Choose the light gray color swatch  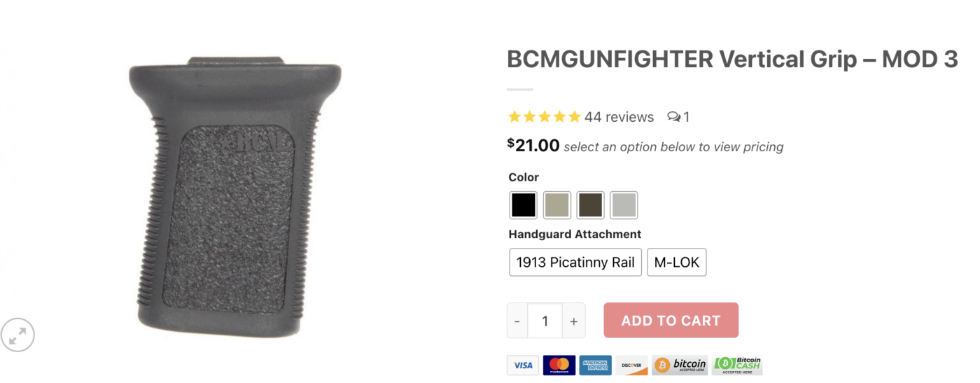coord(624,205)
